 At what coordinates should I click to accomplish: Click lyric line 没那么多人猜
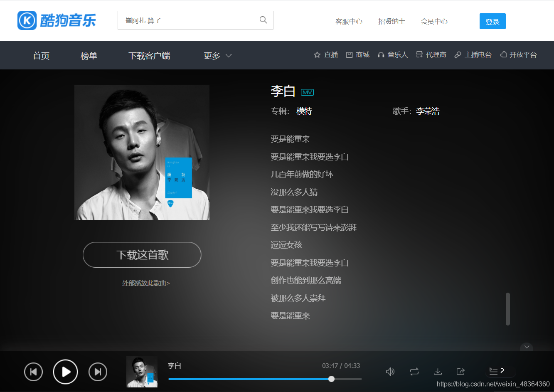(x=294, y=192)
